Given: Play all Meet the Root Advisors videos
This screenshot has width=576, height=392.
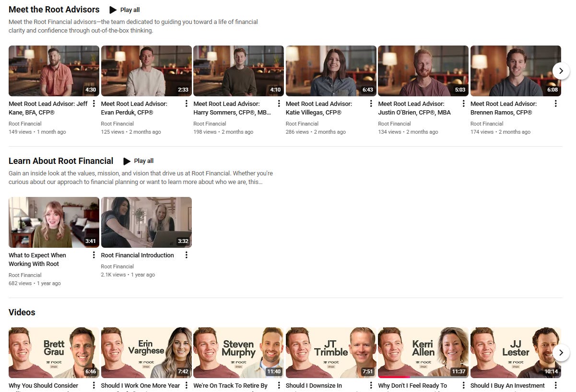Looking at the screenshot, I should (125, 10).
